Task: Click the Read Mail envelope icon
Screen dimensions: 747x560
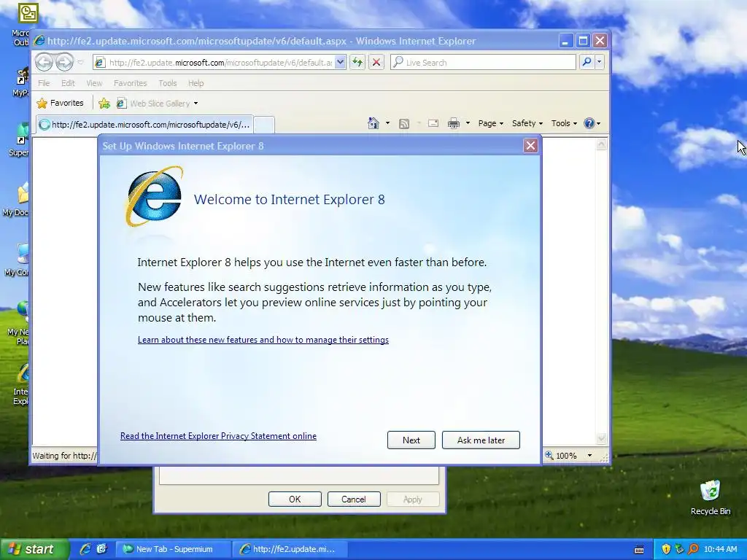Action: pos(433,123)
